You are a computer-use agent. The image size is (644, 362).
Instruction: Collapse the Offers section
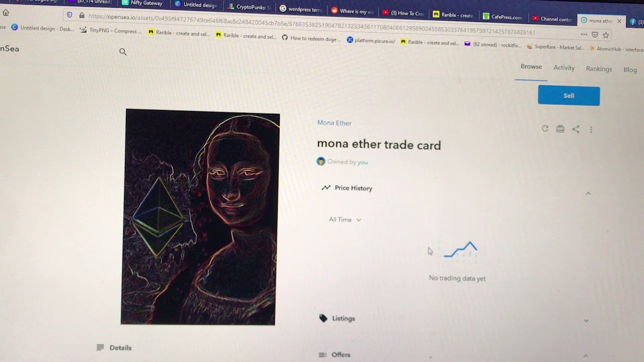585,356
